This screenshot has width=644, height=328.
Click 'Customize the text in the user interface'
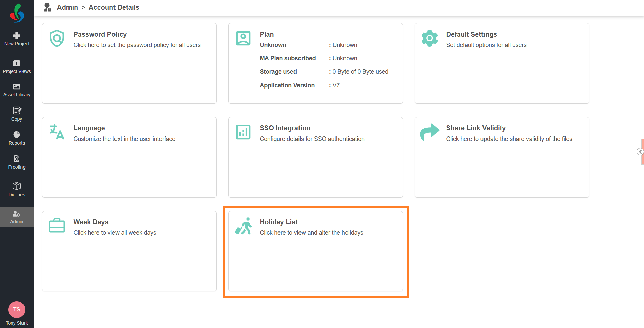pyautogui.click(x=124, y=139)
